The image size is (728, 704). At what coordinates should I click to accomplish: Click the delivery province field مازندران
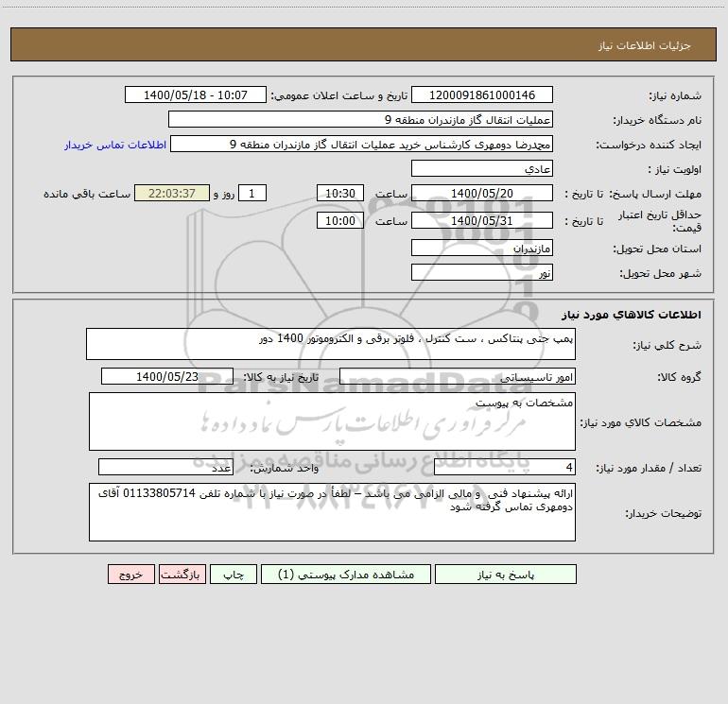(x=482, y=248)
